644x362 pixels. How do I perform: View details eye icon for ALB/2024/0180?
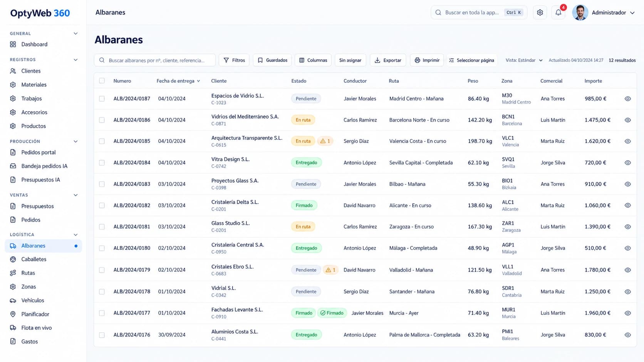point(627,248)
